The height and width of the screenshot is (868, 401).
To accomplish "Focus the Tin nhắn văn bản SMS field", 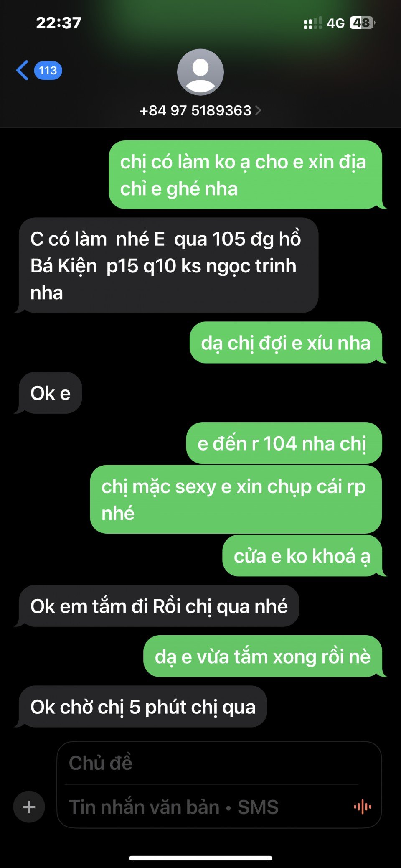I will tap(209, 807).
